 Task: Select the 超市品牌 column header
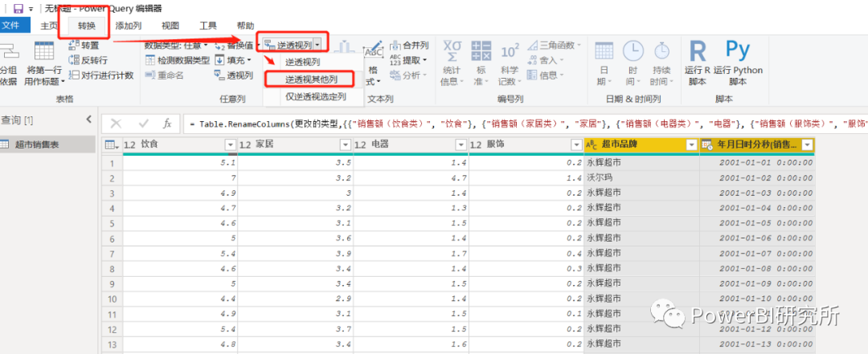[641, 145]
